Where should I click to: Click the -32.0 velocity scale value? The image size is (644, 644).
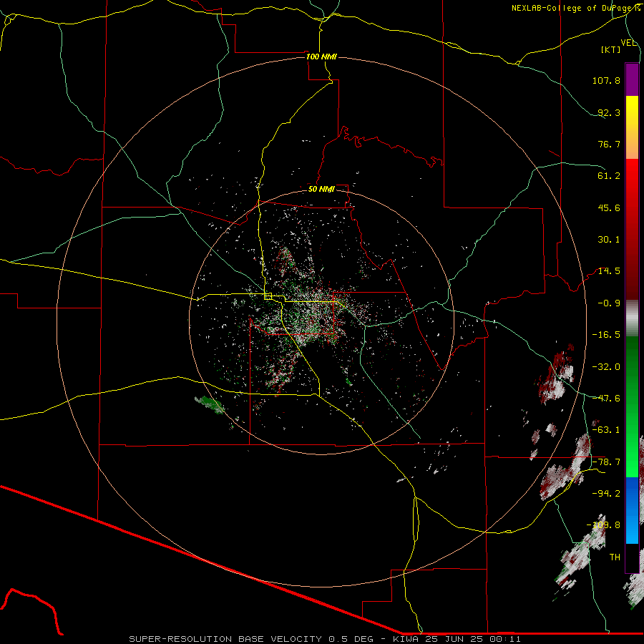click(x=606, y=367)
